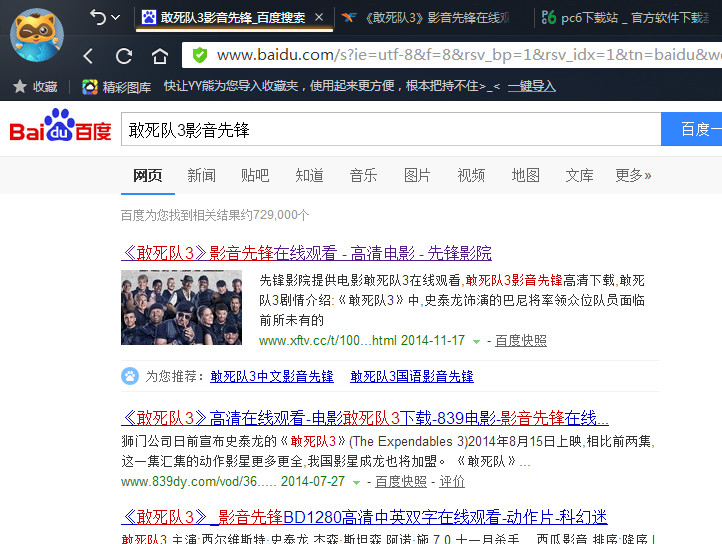This screenshot has width=722, height=544.
Task: Switch to the 新闻 search tab
Action: click(201, 175)
